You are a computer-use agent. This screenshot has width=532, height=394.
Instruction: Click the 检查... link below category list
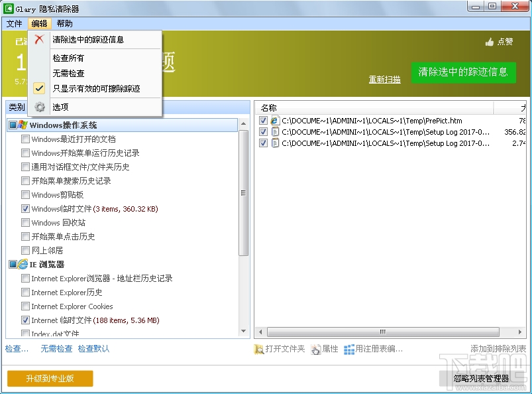[x=17, y=349]
